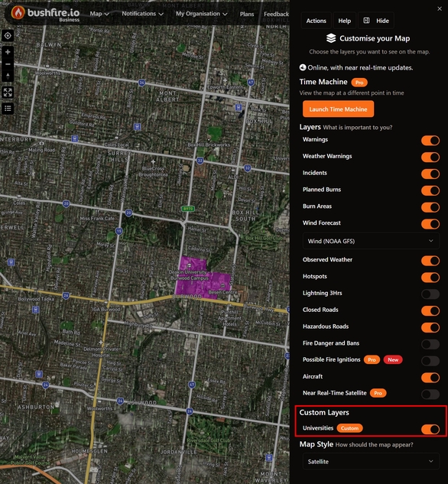Screen dimensions: 448x484
Task: Click the Help button
Action: tap(344, 21)
